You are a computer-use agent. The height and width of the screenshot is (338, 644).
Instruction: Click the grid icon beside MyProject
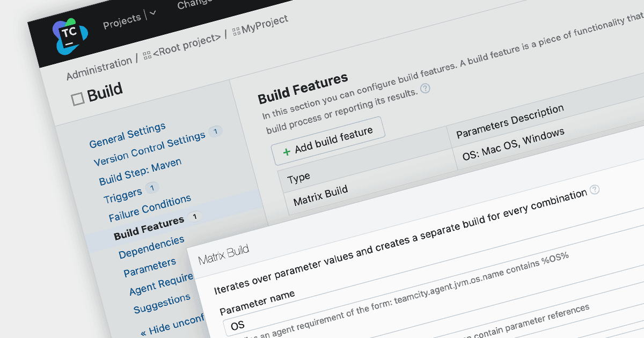point(236,32)
